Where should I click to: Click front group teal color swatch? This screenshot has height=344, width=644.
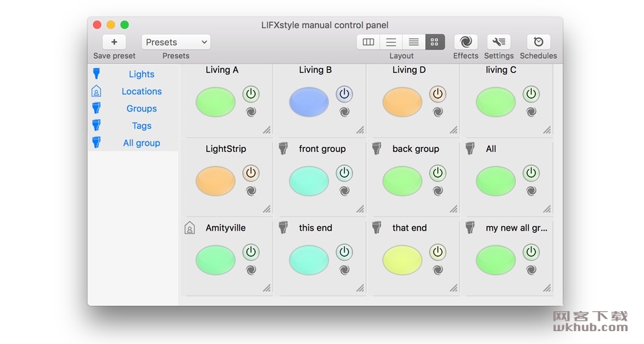pos(309,181)
